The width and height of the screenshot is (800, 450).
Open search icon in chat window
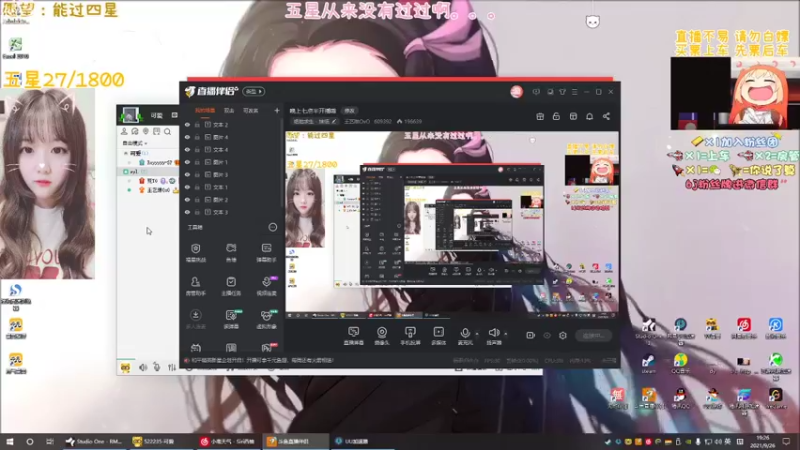(167, 132)
